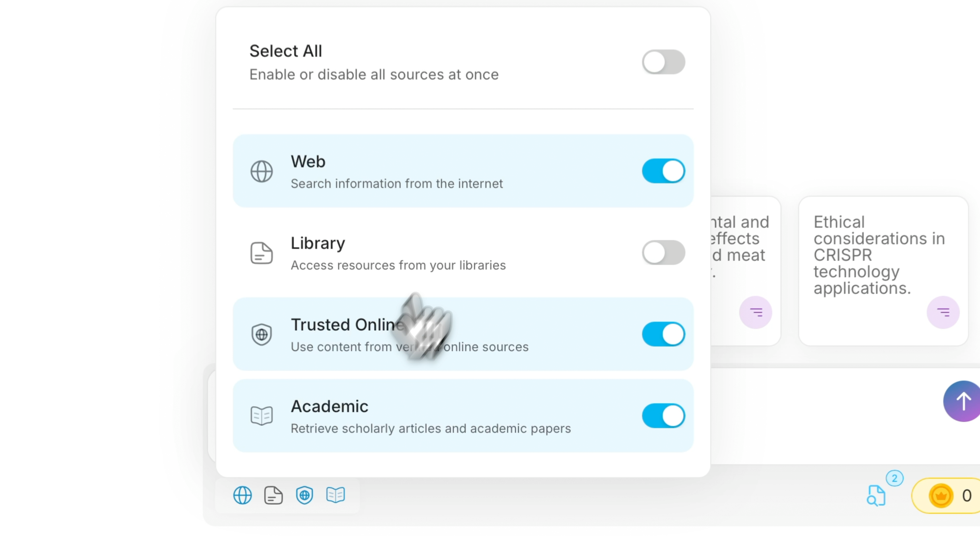980x551 pixels.
Task: Disable the Web source toggle
Action: (x=664, y=171)
